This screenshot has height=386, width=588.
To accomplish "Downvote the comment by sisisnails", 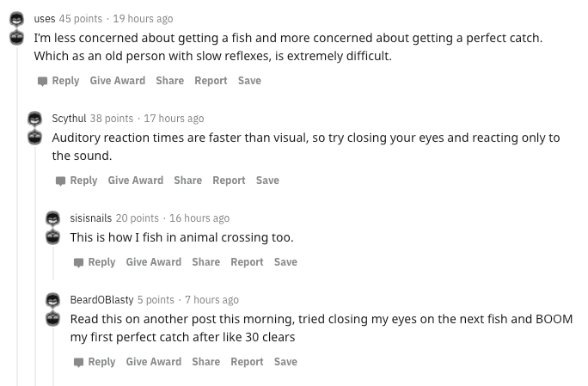I will (52, 236).
